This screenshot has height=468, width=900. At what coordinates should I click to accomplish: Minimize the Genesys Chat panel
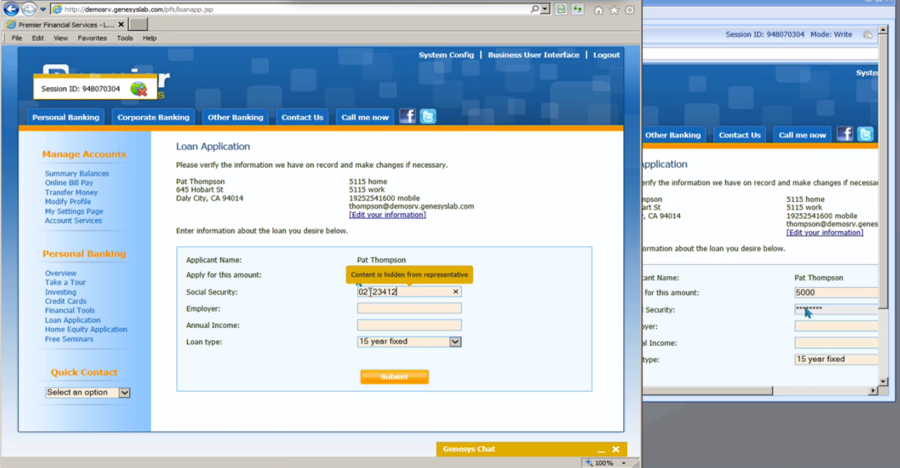pyautogui.click(x=600, y=450)
